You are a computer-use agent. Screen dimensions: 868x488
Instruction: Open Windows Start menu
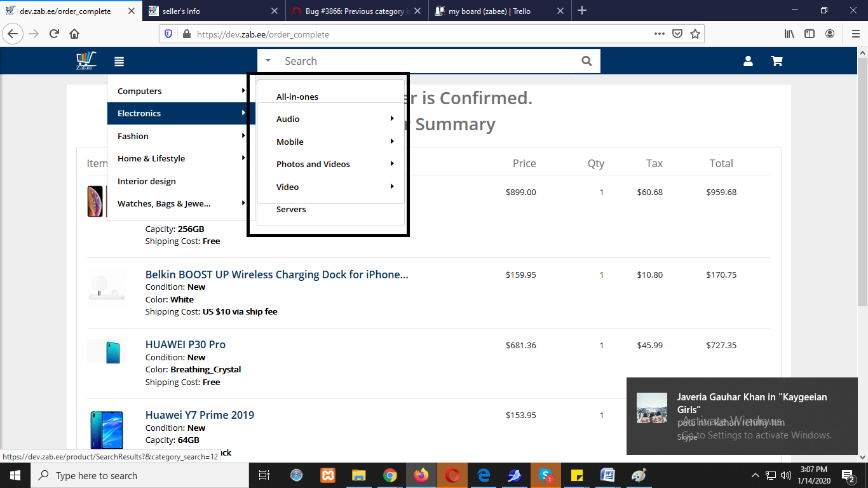(15, 475)
